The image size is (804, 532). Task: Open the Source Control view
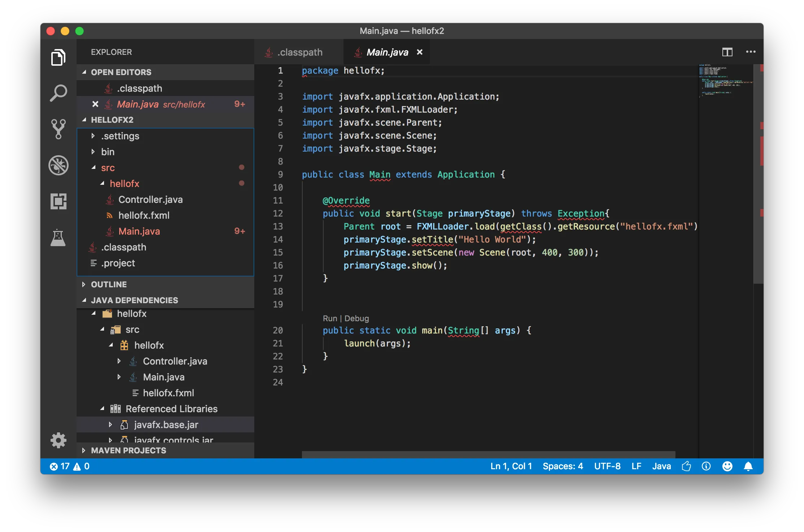coord(58,129)
